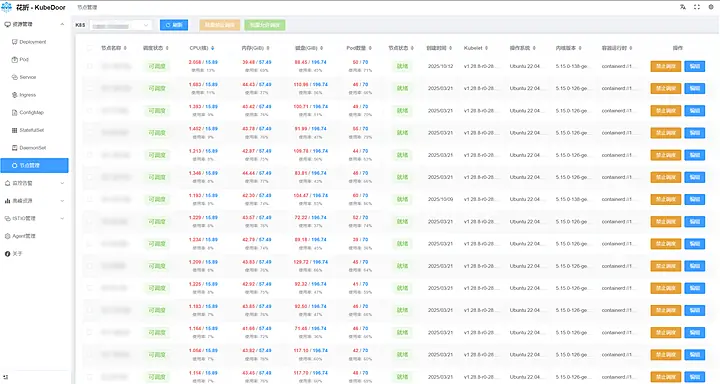Click Pod count 60 / 70 cell
Image resolution: width=720 pixels, height=384 pixels.
[x=360, y=195]
